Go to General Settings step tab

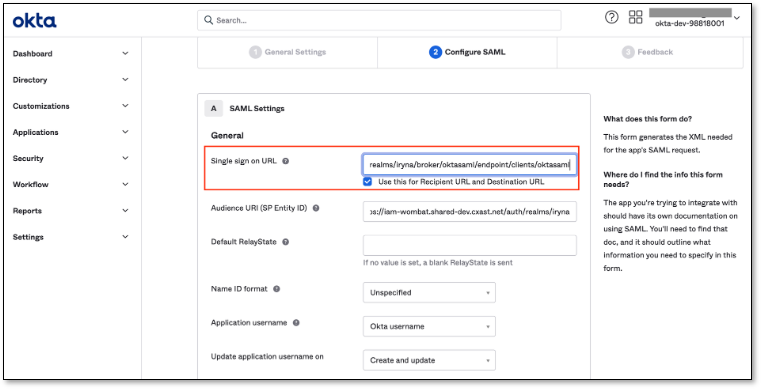[x=288, y=52]
